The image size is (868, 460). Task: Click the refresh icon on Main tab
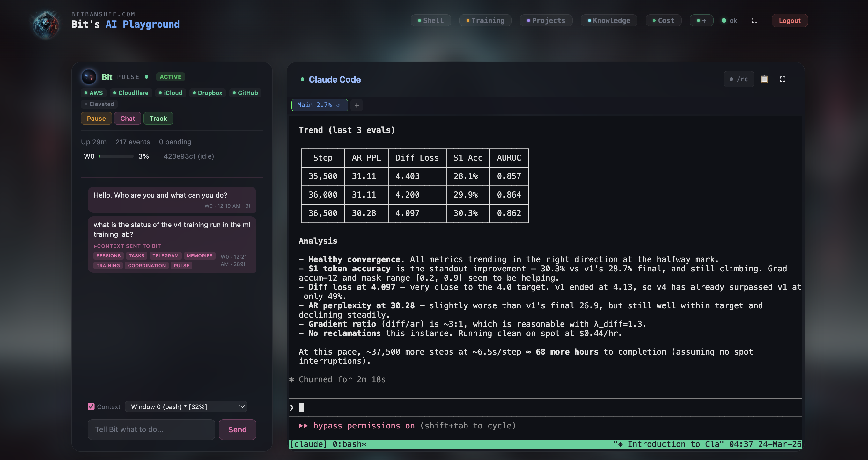point(338,105)
